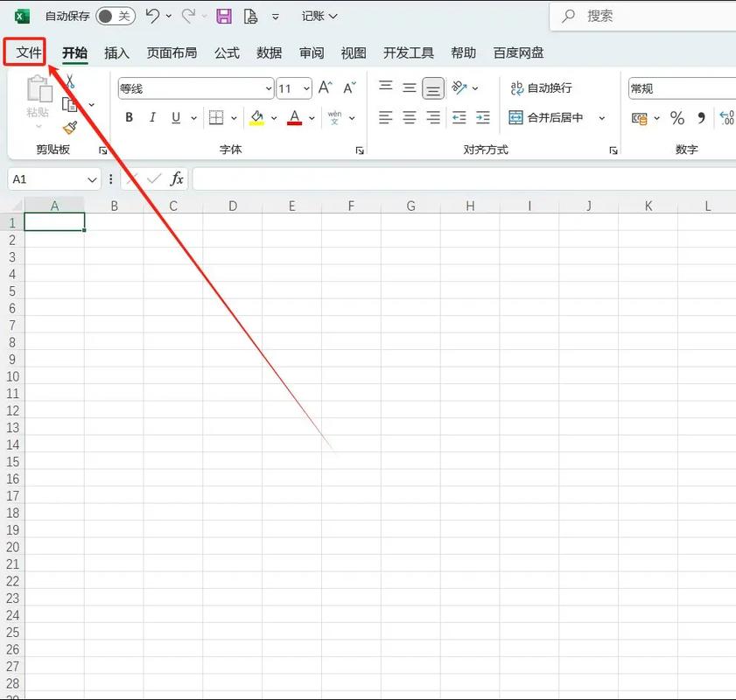Viewport: 736px width, 700px height.
Task: Click the accounting currency format icon
Action: pos(640,118)
